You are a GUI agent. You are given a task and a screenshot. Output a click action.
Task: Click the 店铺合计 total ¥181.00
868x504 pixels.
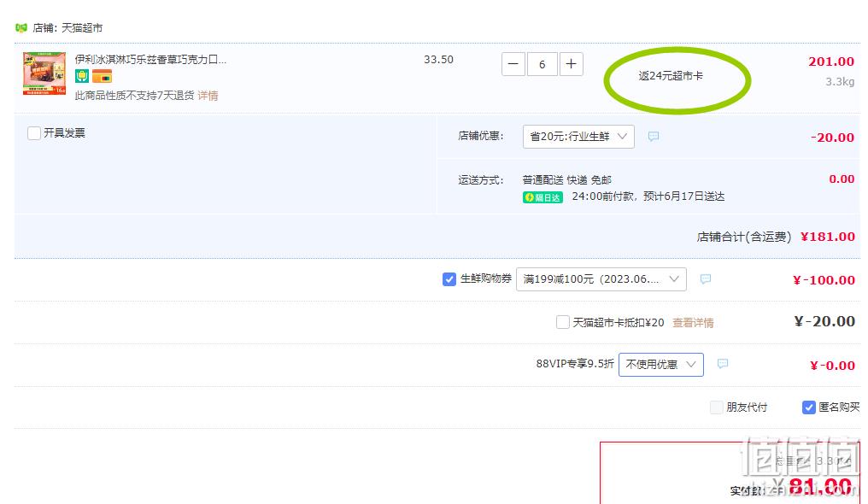pos(828,237)
